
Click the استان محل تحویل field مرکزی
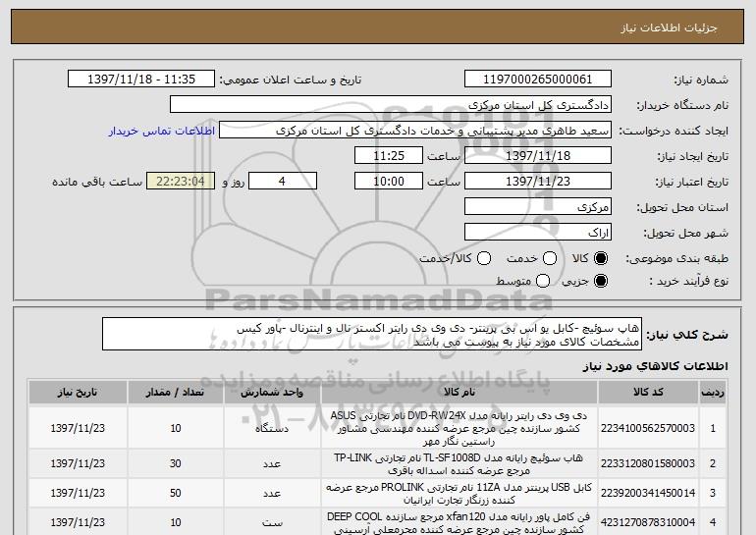(x=538, y=207)
